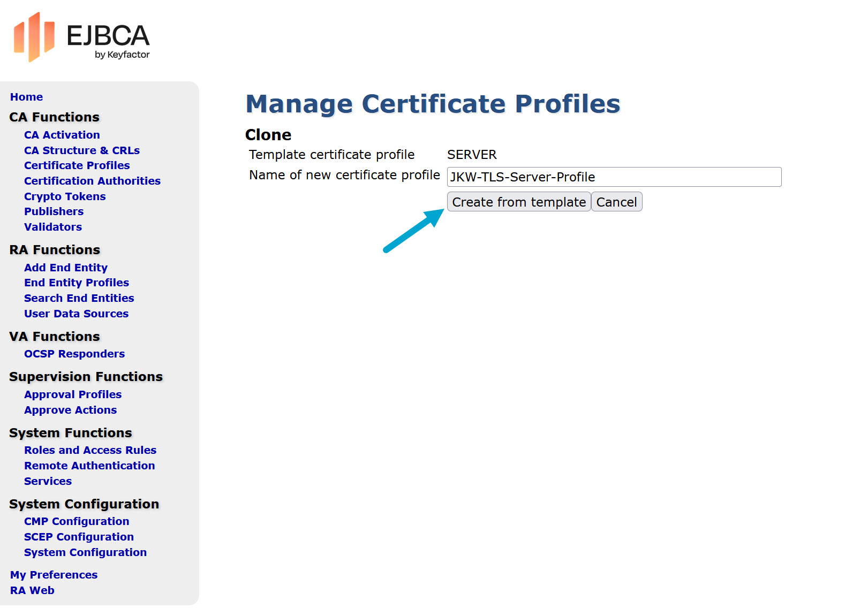This screenshot has height=616, width=868.
Task: Open Approval Profiles
Action: [x=73, y=394]
